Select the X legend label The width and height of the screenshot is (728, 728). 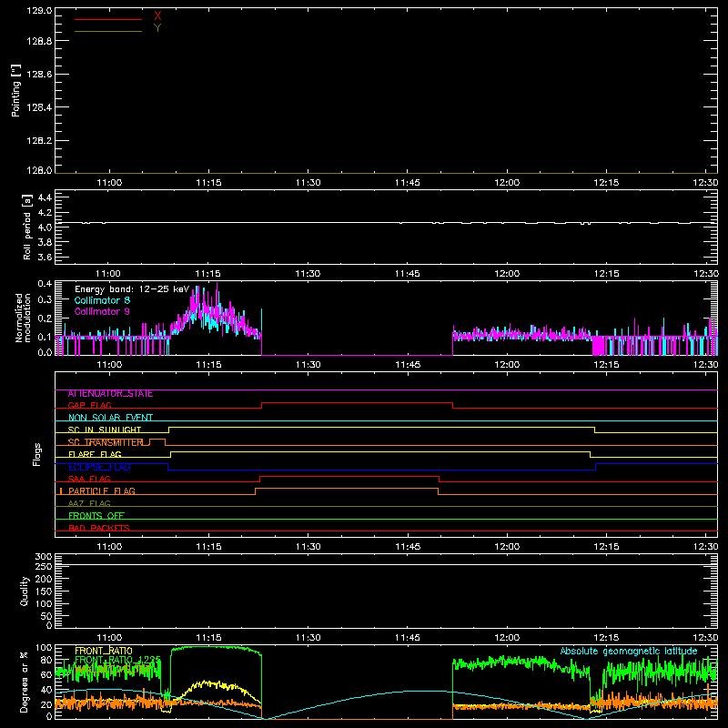click(x=157, y=16)
